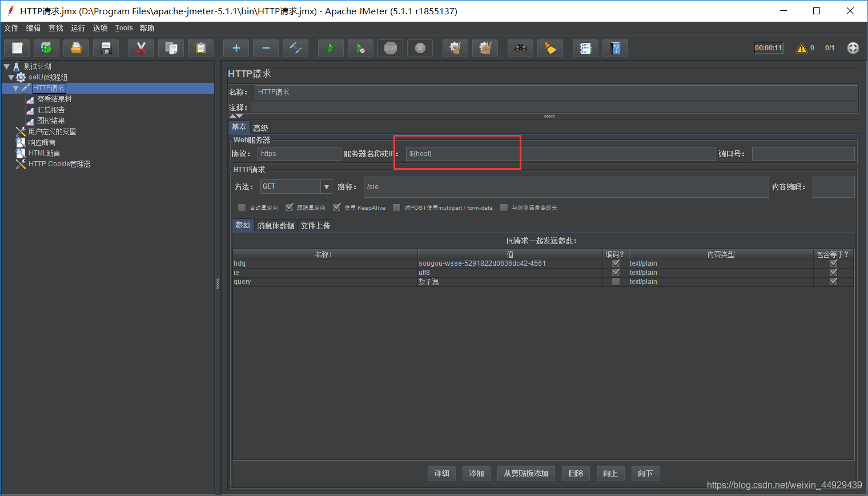Image resolution: width=868 pixels, height=496 pixels.
Task: Click the Reset search broom icon
Action: [x=550, y=48]
